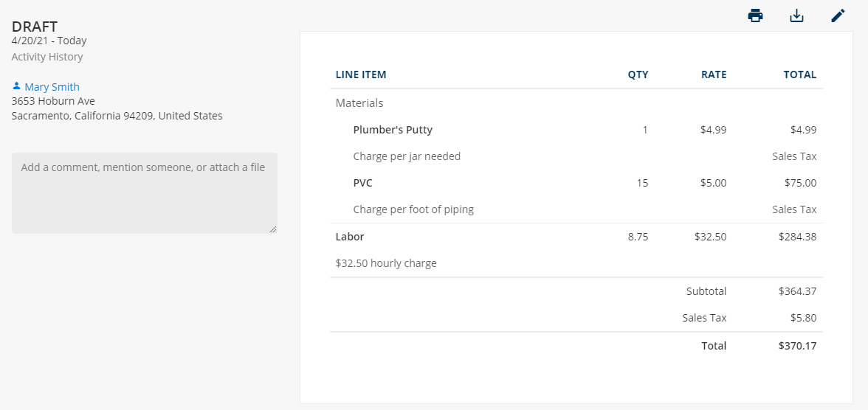868x410 pixels.
Task: Click the $370.17 total amount
Action: click(x=797, y=345)
